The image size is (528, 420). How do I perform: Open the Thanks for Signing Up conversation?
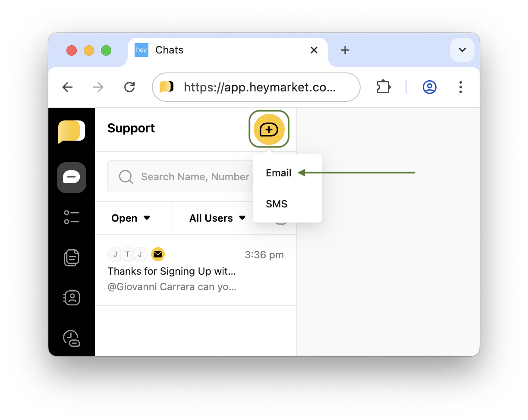(196, 270)
